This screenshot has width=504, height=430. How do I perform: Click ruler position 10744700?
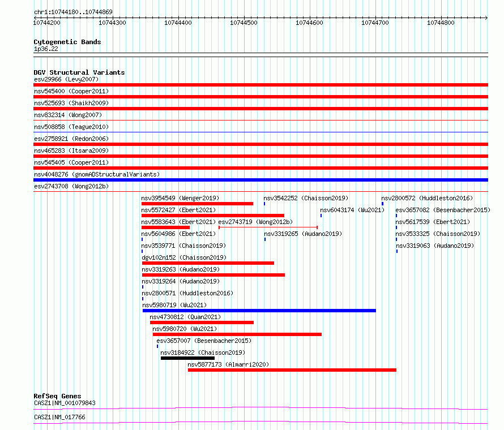375,23
